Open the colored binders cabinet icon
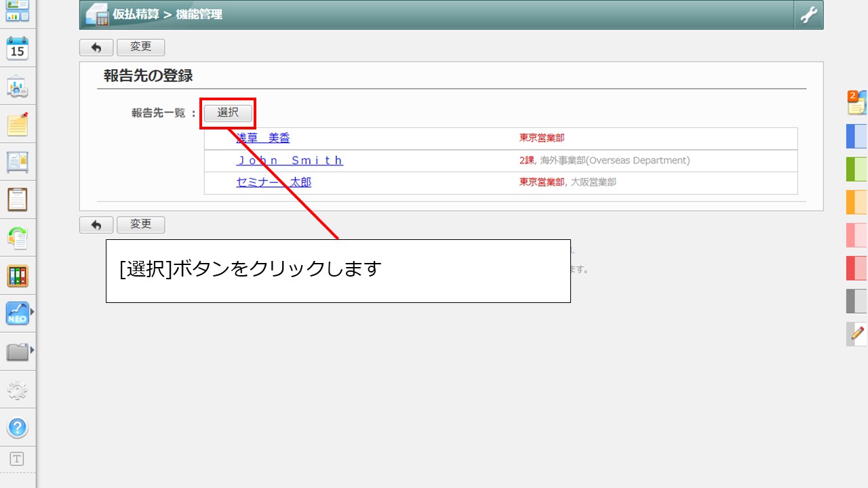The height and width of the screenshot is (488, 868). pyautogui.click(x=17, y=276)
